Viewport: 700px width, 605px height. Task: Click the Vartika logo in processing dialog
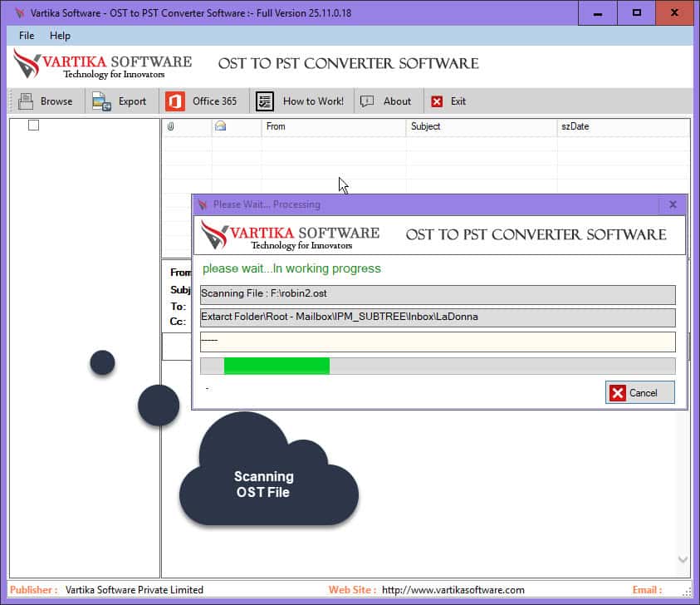[x=290, y=235]
